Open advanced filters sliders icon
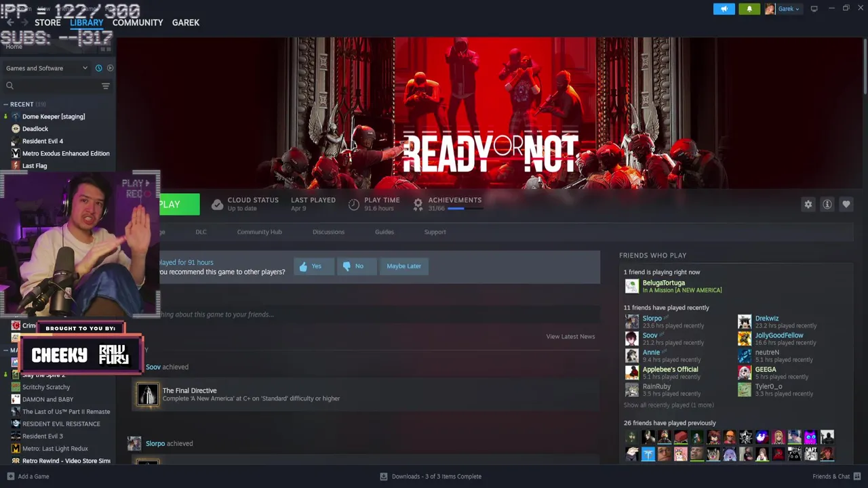The width and height of the screenshot is (868, 488). [105, 85]
